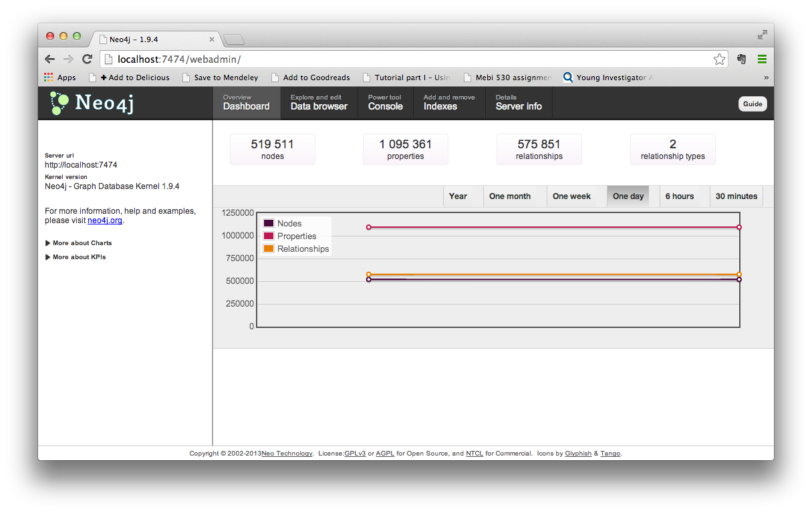Reload the webadmin page
This screenshot has width=812, height=513.
[x=87, y=59]
